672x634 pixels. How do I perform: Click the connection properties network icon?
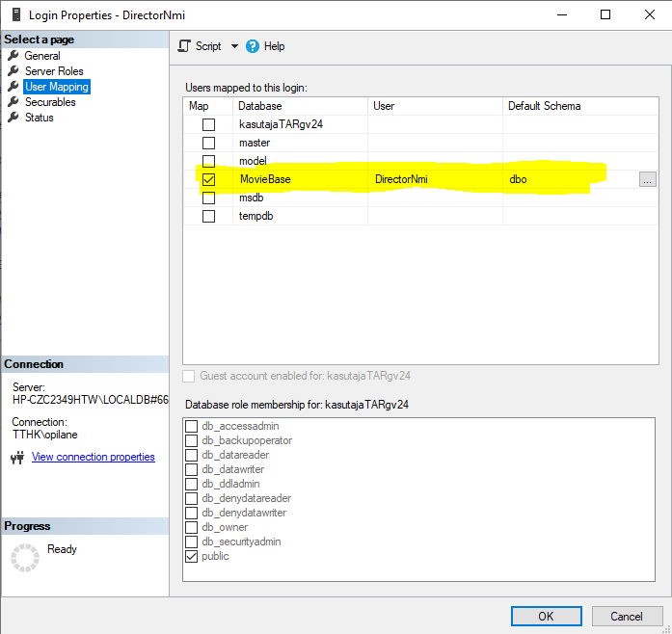tap(16, 458)
